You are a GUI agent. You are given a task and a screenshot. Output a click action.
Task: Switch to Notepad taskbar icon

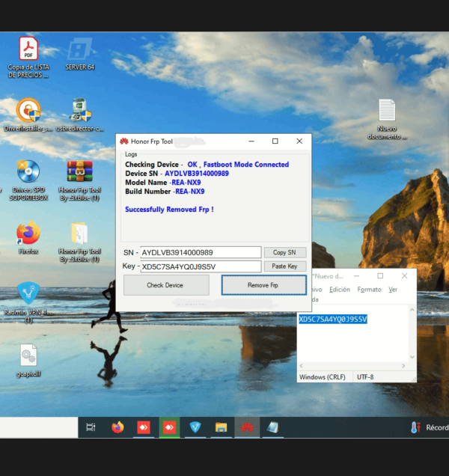click(272, 427)
